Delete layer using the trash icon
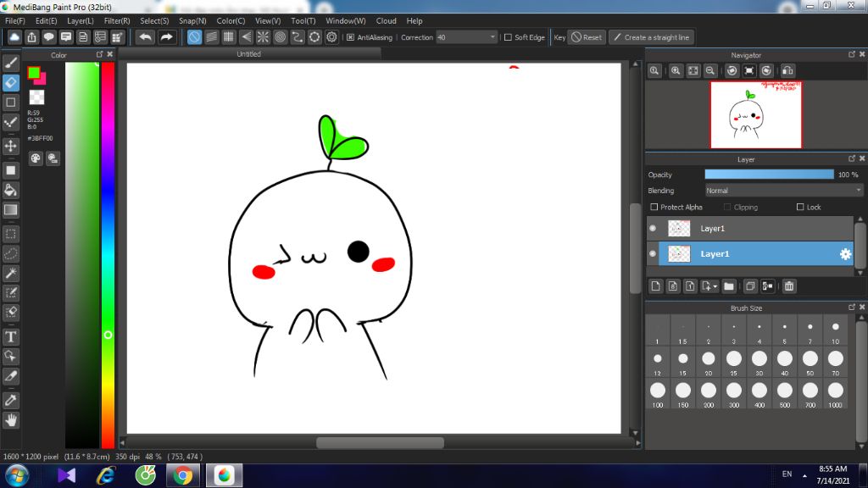 pyautogui.click(x=789, y=286)
